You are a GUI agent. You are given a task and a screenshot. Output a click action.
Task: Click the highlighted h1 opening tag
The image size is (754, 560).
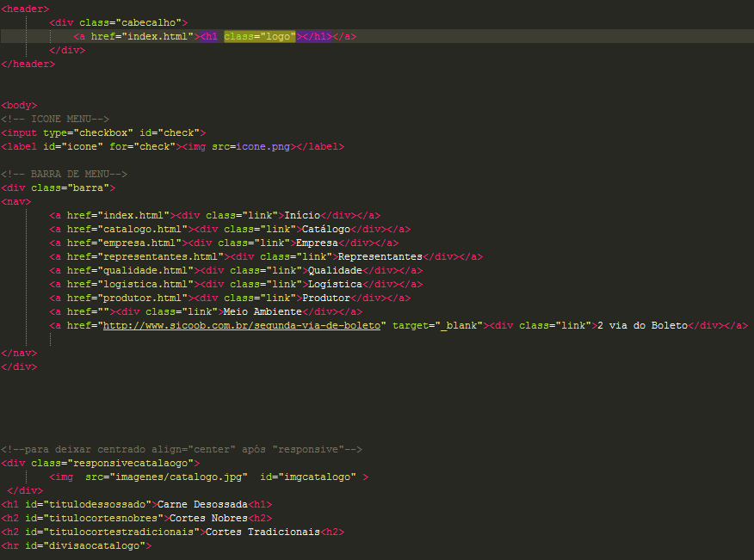tap(208, 36)
